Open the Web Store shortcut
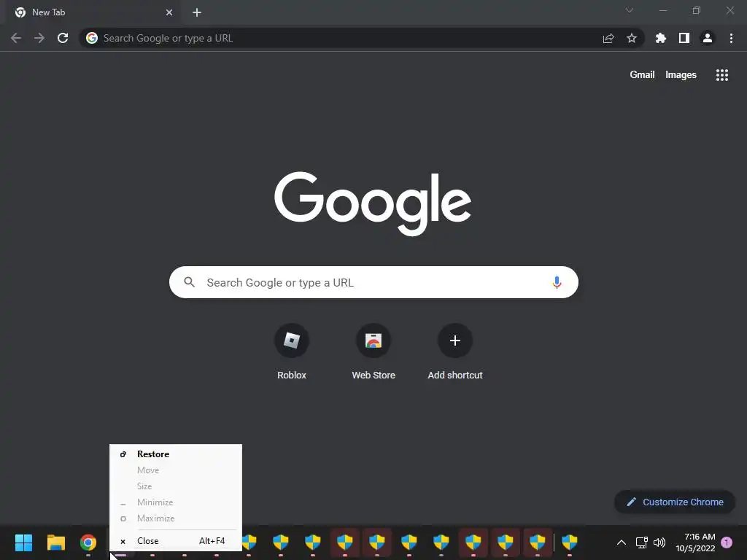This screenshot has width=747, height=560. coord(373,352)
